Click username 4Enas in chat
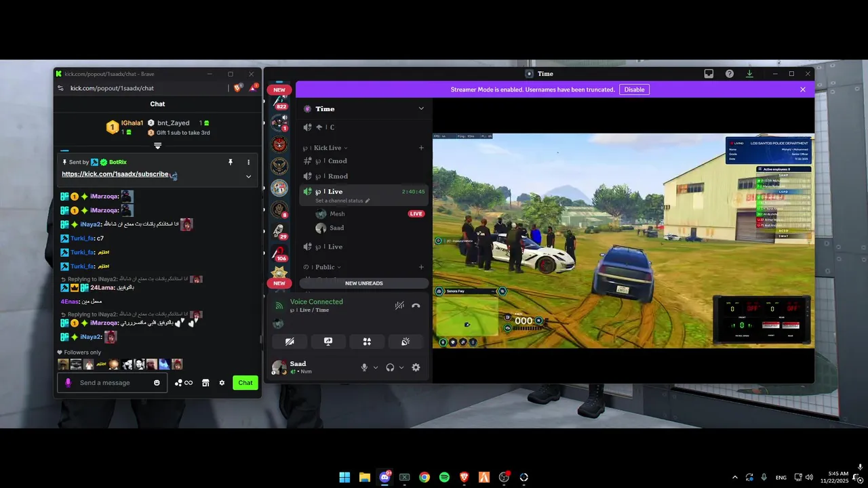 69,301
